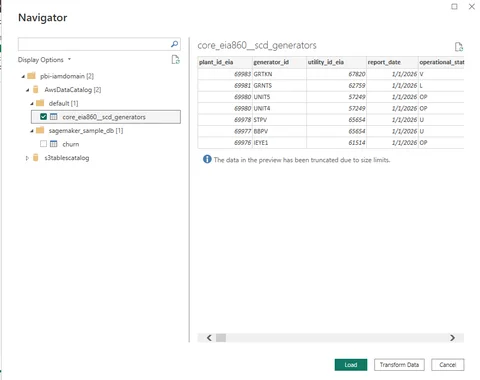Click the preview refresh icon above the table
480x380 pixels.
click(x=459, y=47)
